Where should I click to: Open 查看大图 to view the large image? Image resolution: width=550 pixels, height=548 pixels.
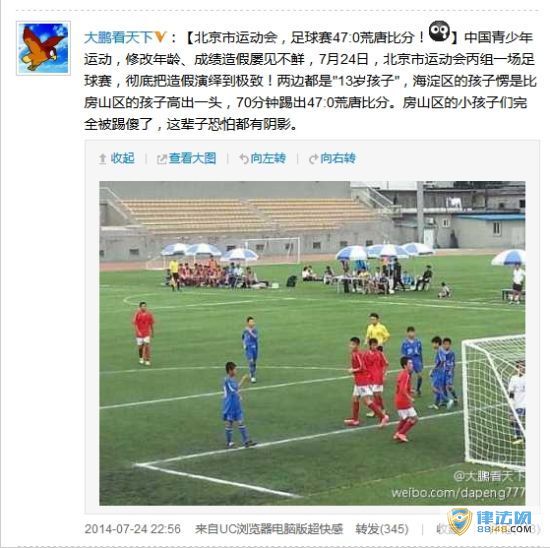(x=192, y=159)
